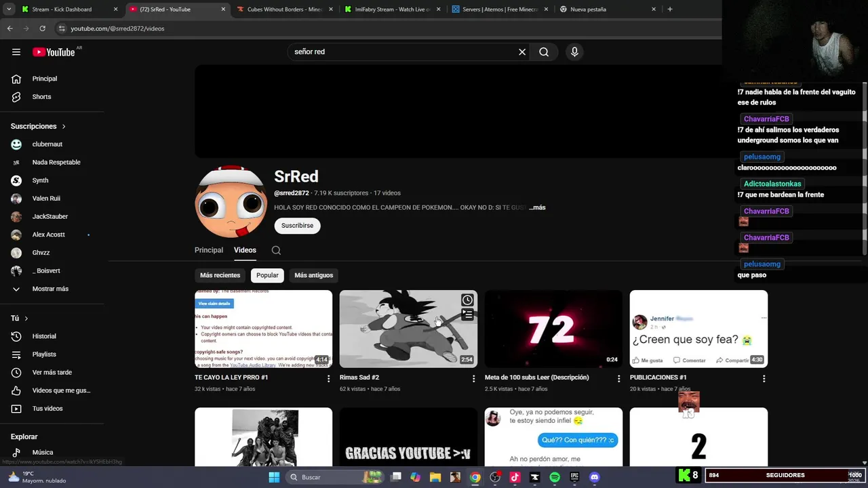
Task: Sort videos by Más recientes
Action: [220, 275]
